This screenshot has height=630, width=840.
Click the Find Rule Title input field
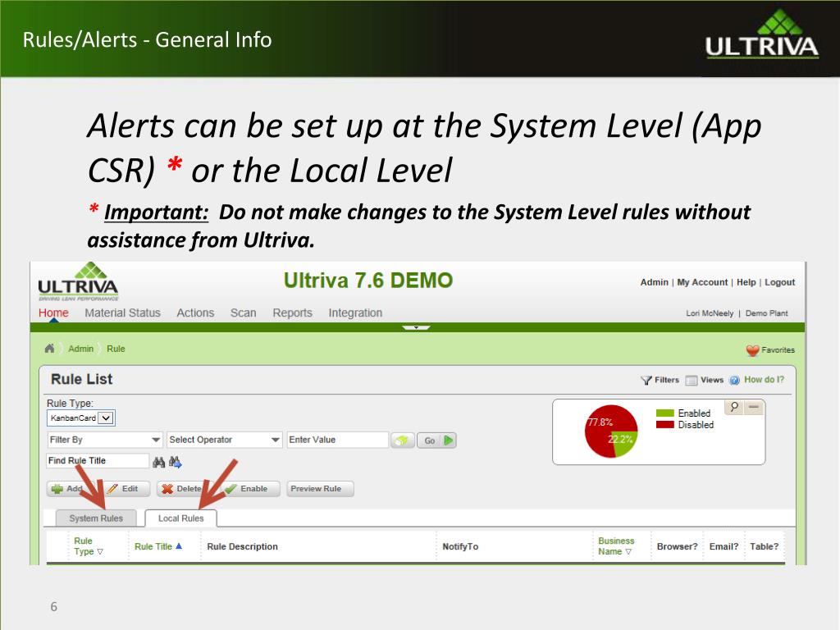click(98, 461)
